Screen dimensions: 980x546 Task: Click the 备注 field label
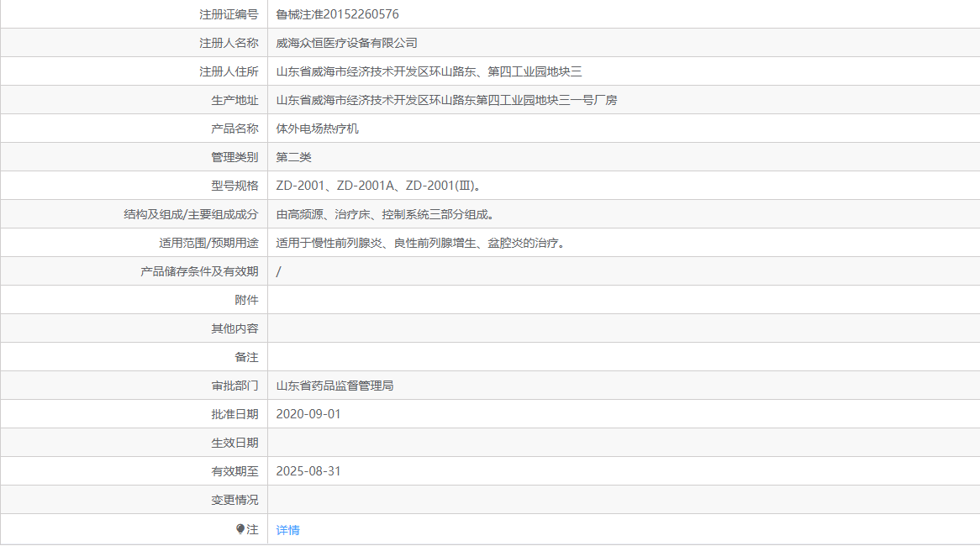tap(246, 357)
